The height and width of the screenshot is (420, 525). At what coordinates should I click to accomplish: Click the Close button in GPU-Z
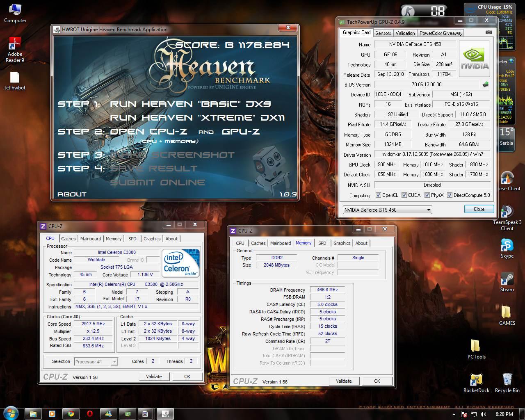479,209
